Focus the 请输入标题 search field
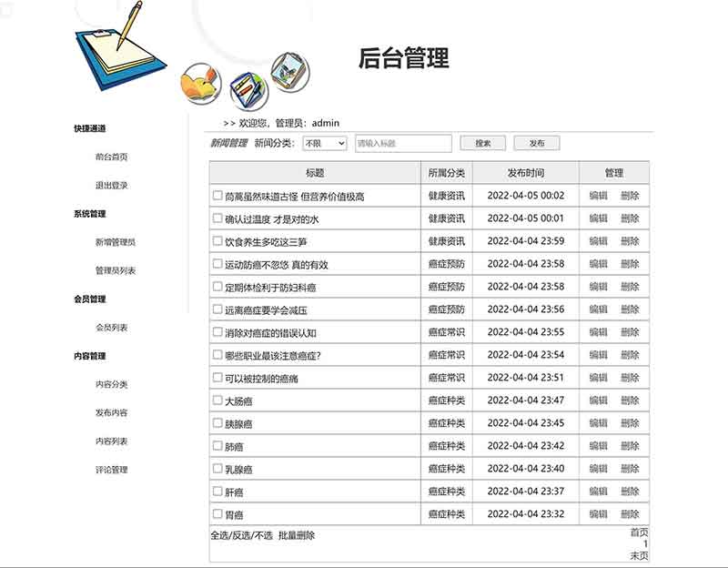This screenshot has height=568, width=728. (402, 144)
